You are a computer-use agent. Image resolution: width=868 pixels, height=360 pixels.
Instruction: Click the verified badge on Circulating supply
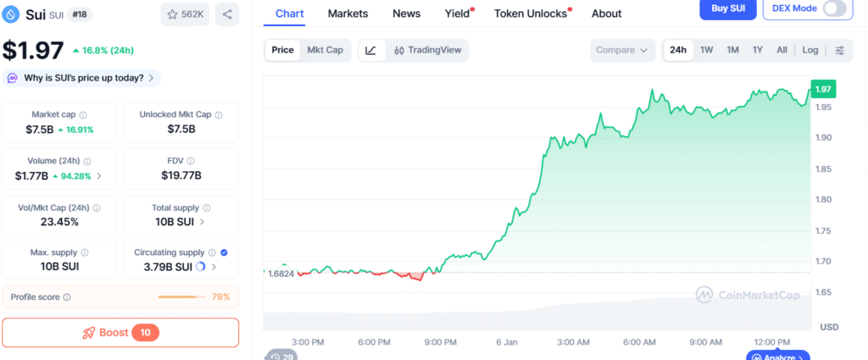(x=224, y=252)
